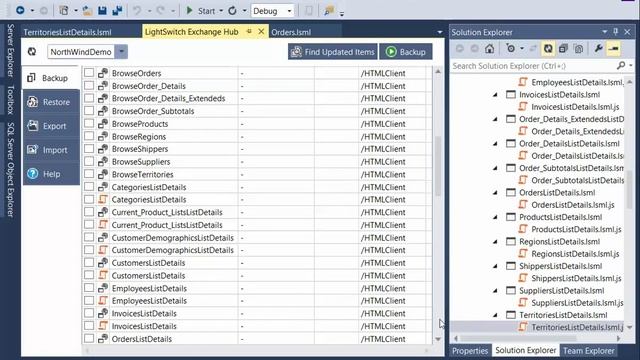Click the Search Solution Explorer field
Viewport: 640px width, 360px height.
(533, 66)
